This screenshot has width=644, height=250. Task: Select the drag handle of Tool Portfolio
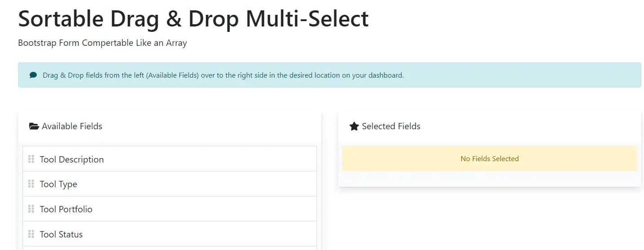pos(31,209)
